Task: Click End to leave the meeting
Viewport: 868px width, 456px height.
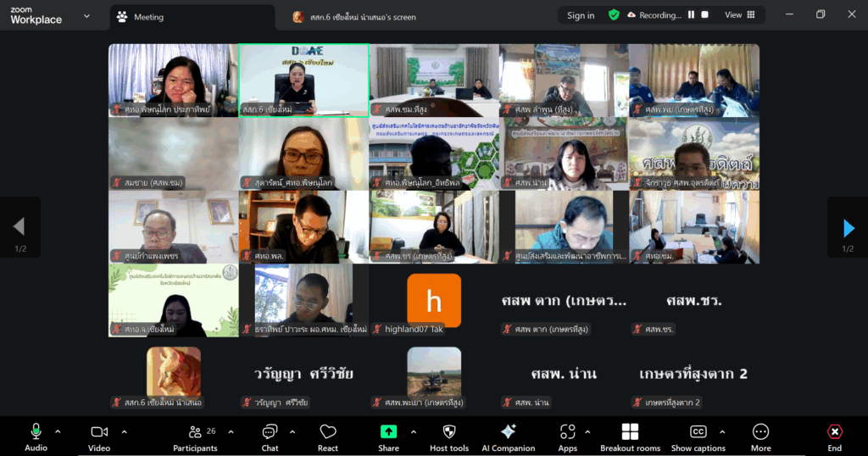Action: click(x=834, y=436)
